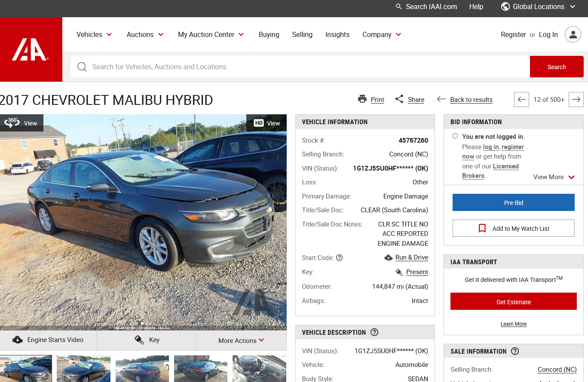Click the IAA logo in the header
This screenshot has width=588, height=382.
click(31, 49)
